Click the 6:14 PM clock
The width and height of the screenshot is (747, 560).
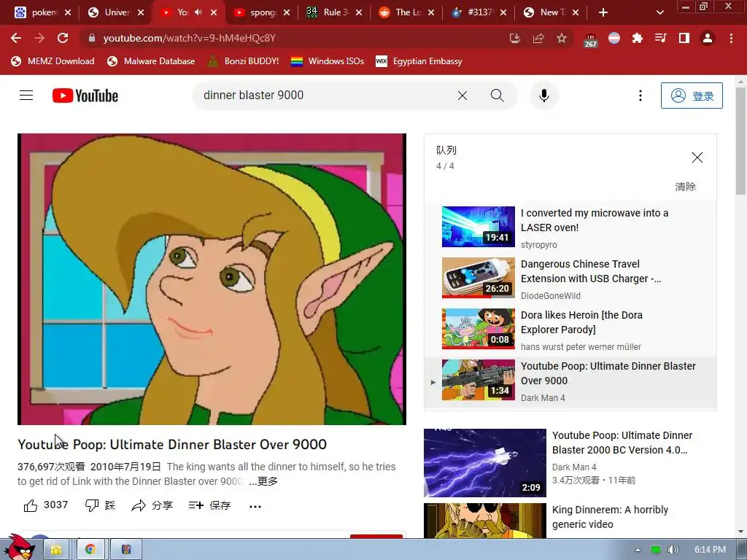[x=710, y=550]
